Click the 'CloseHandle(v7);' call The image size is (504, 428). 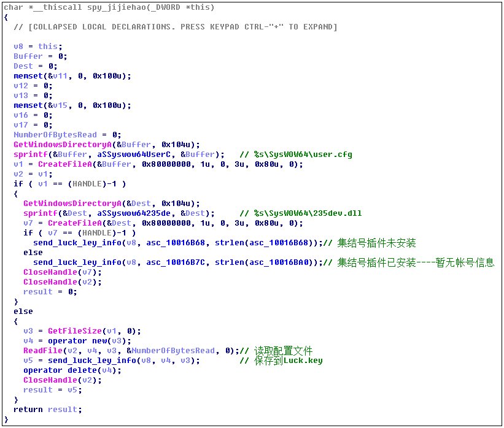[x=63, y=272]
